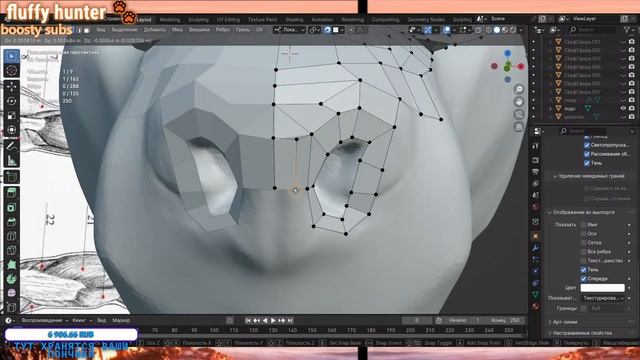Open timeline Маркер menu
Screen dimensions: 640x360
121,320
